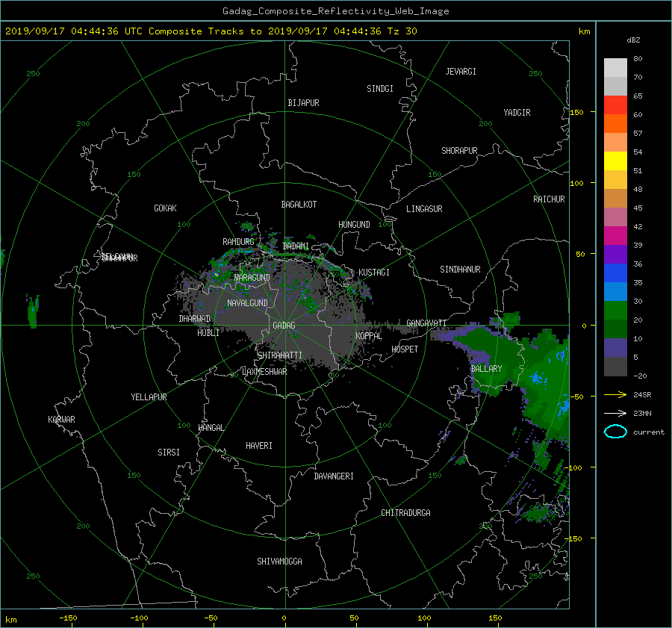672x628 pixels.
Task: Click the KARWAR coastal label
Action: (x=61, y=420)
